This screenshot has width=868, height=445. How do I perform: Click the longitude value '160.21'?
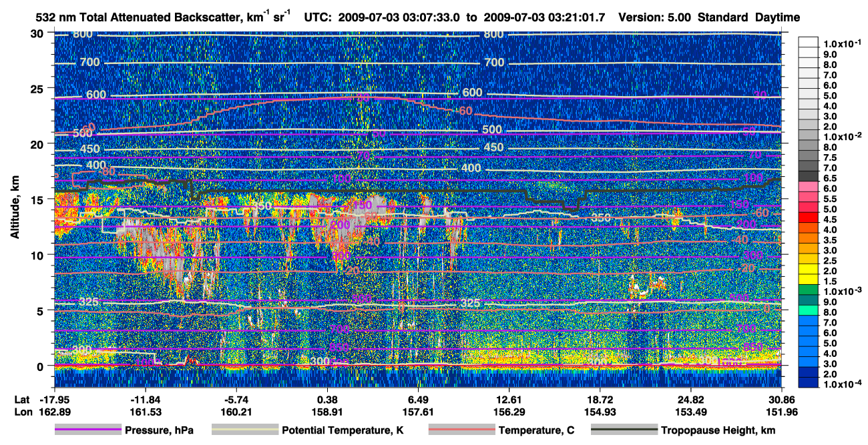click(236, 412)
